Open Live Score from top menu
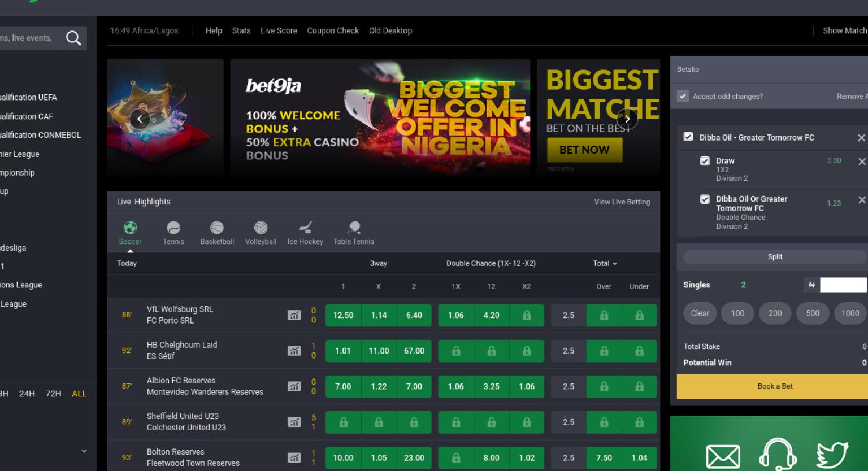This screenshot has height=471, width=868. pos(279,30)
